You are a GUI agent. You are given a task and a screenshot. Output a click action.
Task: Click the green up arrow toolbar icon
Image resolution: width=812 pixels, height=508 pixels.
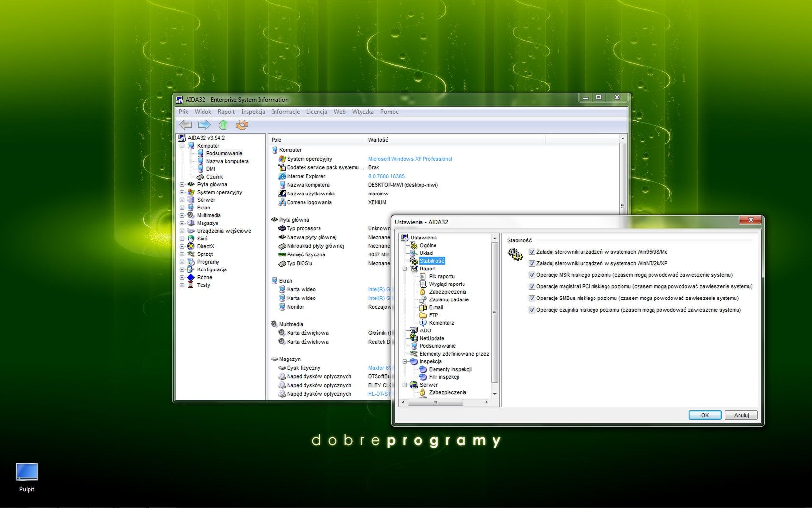223,125
